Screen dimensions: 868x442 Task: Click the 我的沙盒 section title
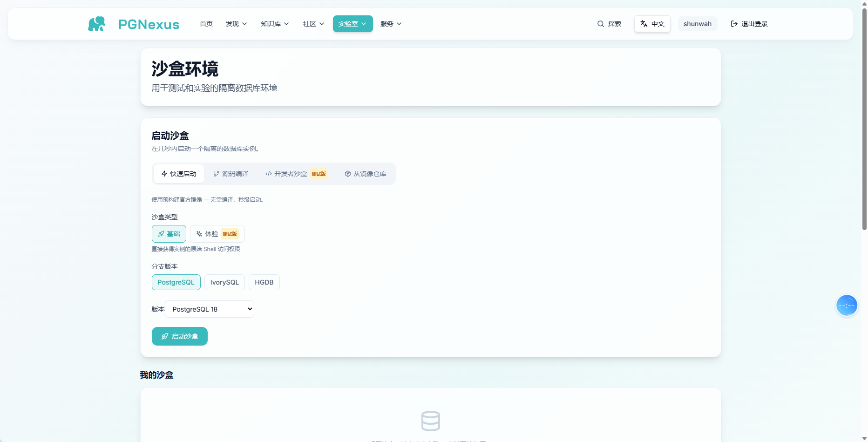(x=157, y=375)
